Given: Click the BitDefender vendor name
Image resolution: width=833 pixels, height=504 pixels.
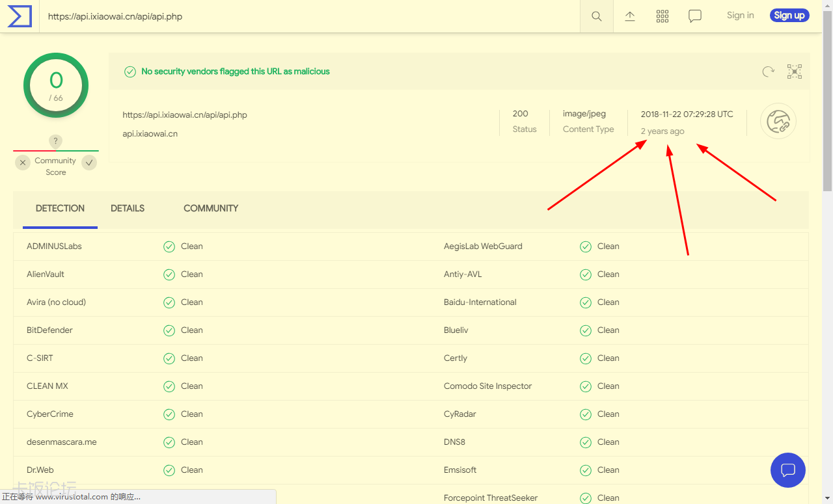Looking at the screenshot, I should [49, 330].
